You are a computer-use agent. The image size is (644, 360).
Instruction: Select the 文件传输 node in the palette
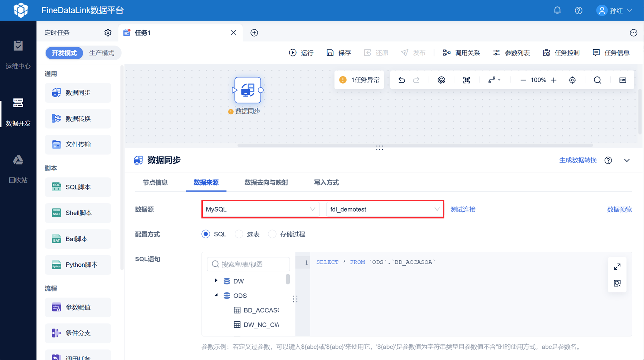78,144
